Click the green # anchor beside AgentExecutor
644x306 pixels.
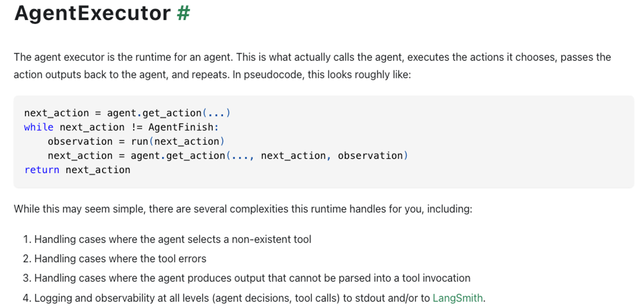click(x=183, y=12)
